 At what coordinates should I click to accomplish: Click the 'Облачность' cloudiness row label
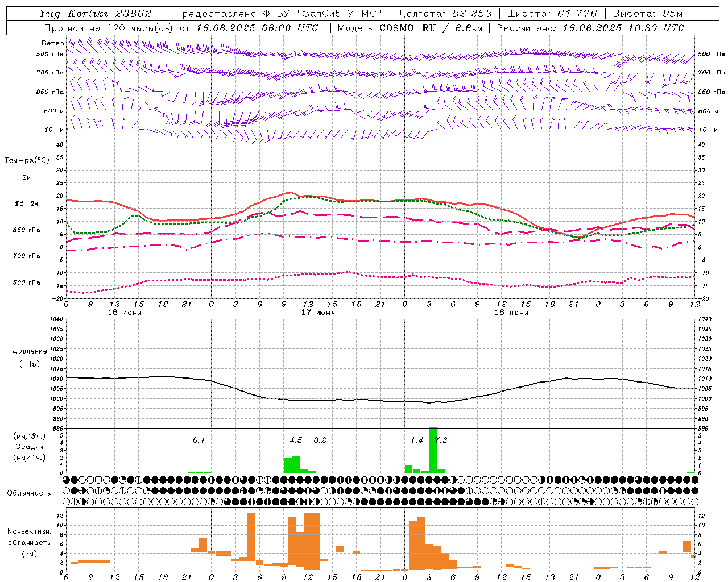(29, 493)
